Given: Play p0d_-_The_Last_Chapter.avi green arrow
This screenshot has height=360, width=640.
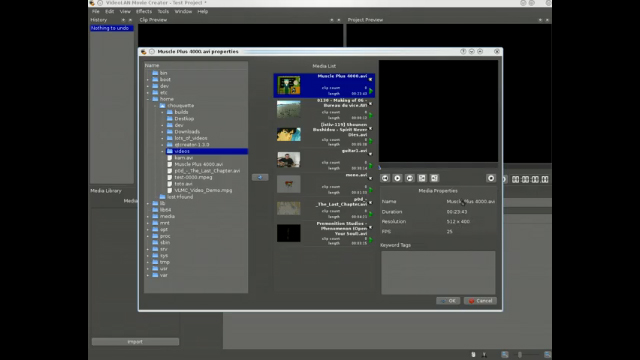Looking at the screenshot, I should click(371, 214).
